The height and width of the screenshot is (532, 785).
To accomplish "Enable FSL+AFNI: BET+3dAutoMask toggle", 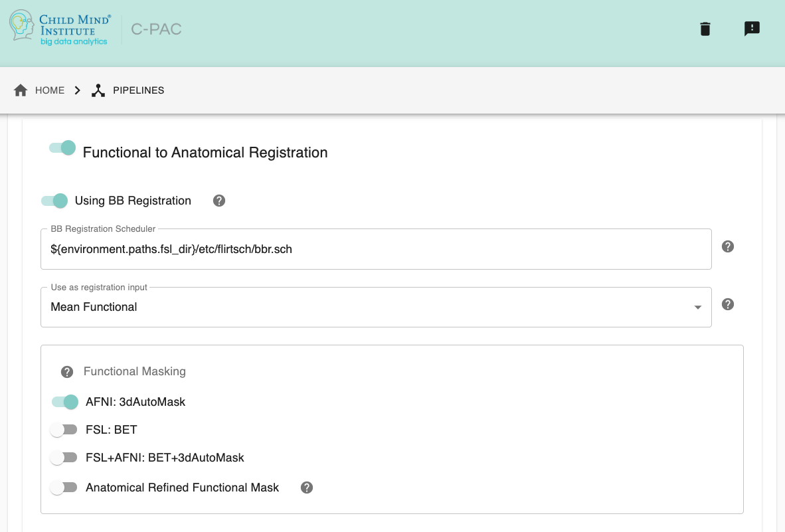I will click(64, 458).
